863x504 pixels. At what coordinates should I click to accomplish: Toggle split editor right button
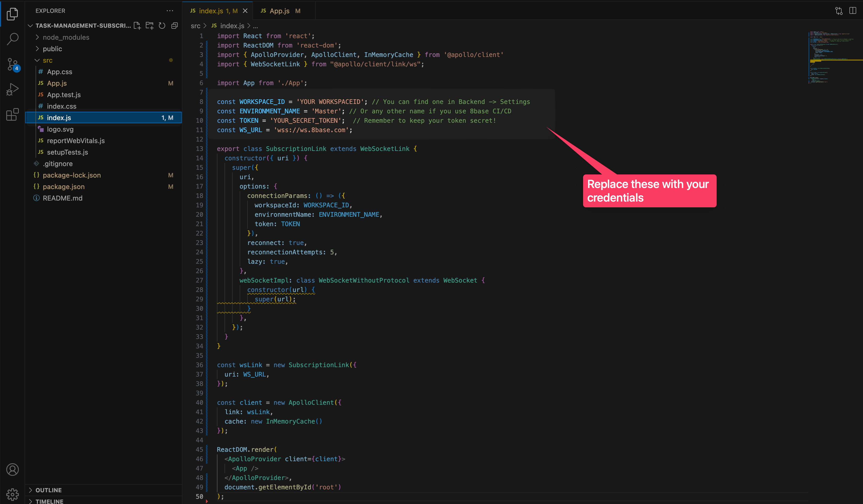(852, 11)
